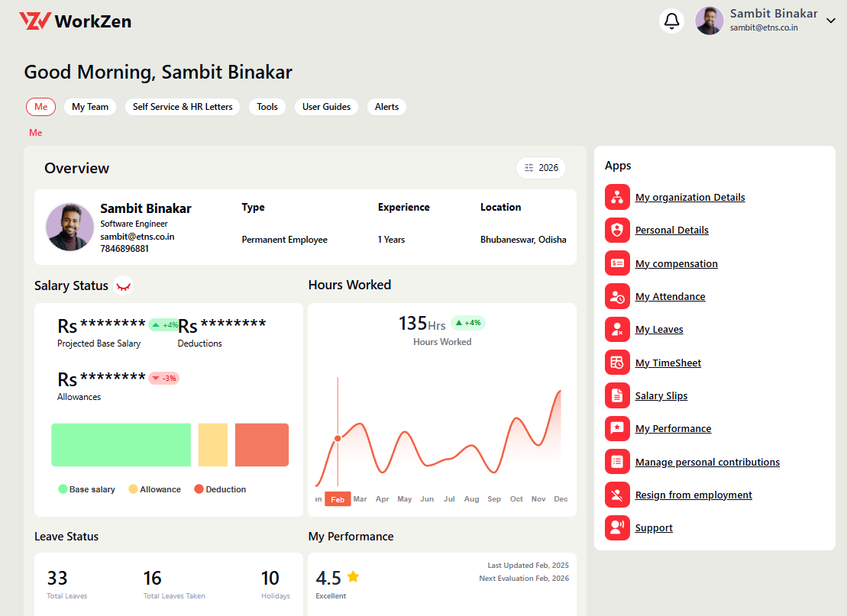Click the profile photo in Overview
Screen dimensions: 847x616
coord(70,227)
